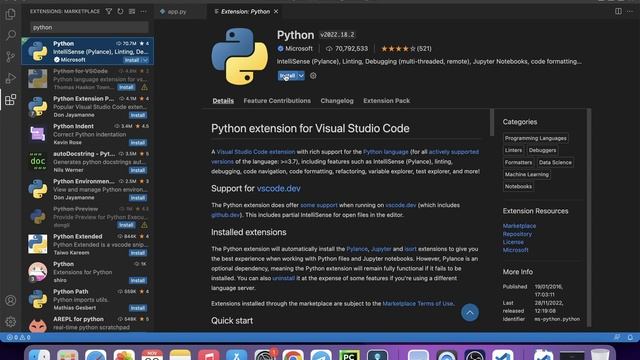640x360 pixels.
Task: Open editor more actions ellipsis
Action: coord(630,11)
